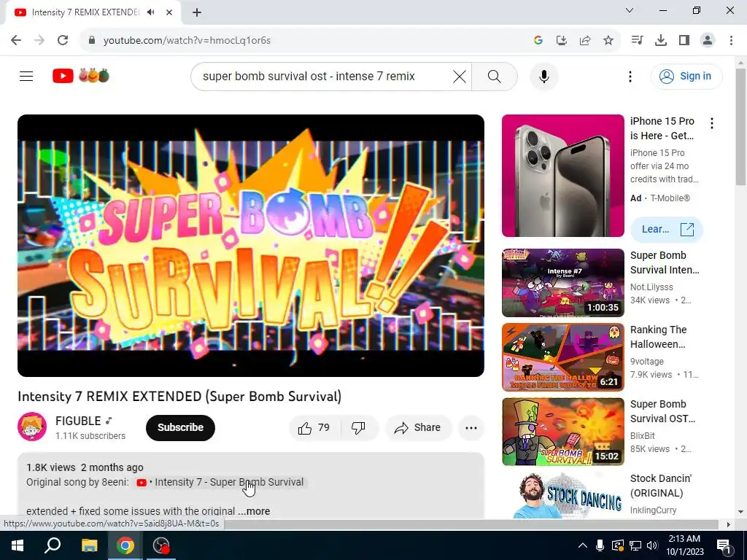Share the Intensity 7 video
Image resolution: width=747 pixels, height=560 pixels.
point(418,427)
